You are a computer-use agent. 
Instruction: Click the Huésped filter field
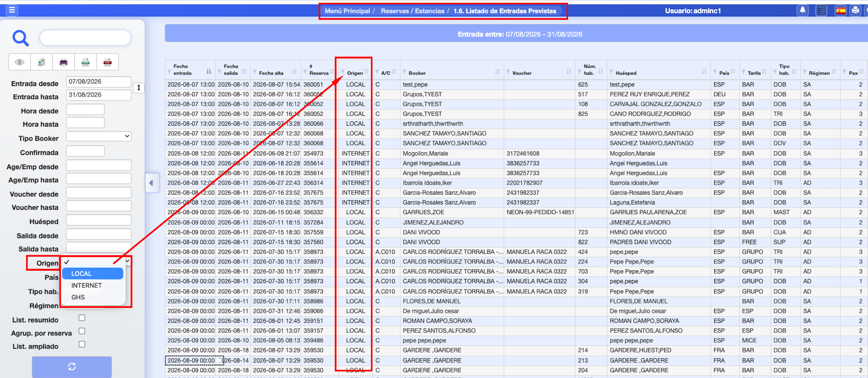(99, 220)
